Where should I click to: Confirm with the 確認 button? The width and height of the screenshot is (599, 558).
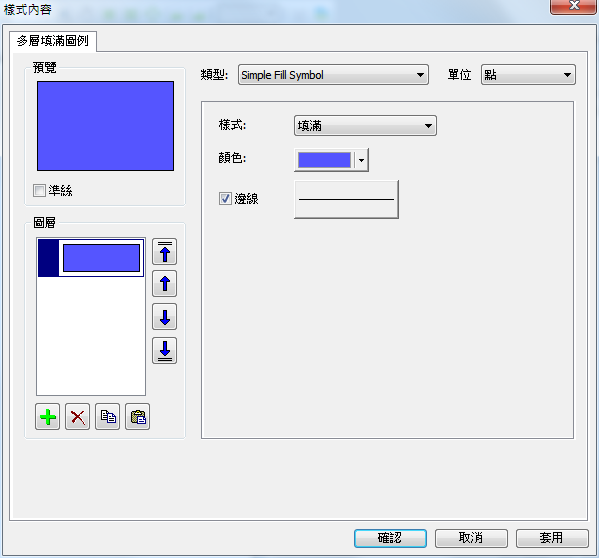click(x=390, y=538)
